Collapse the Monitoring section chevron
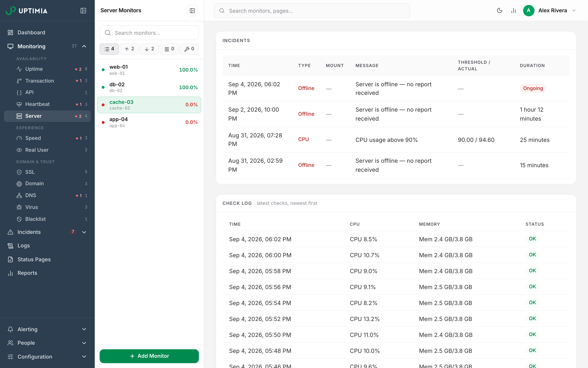588x368 pixels. tap(84, 46)
